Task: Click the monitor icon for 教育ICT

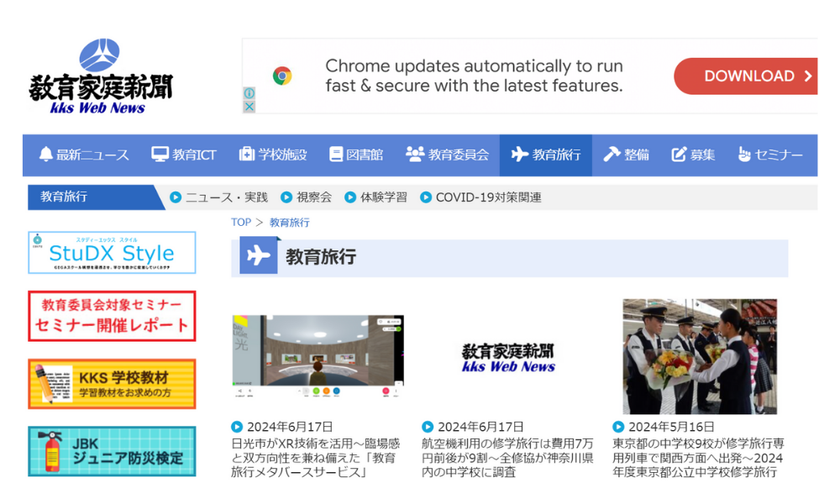Action: coord(160,155)
